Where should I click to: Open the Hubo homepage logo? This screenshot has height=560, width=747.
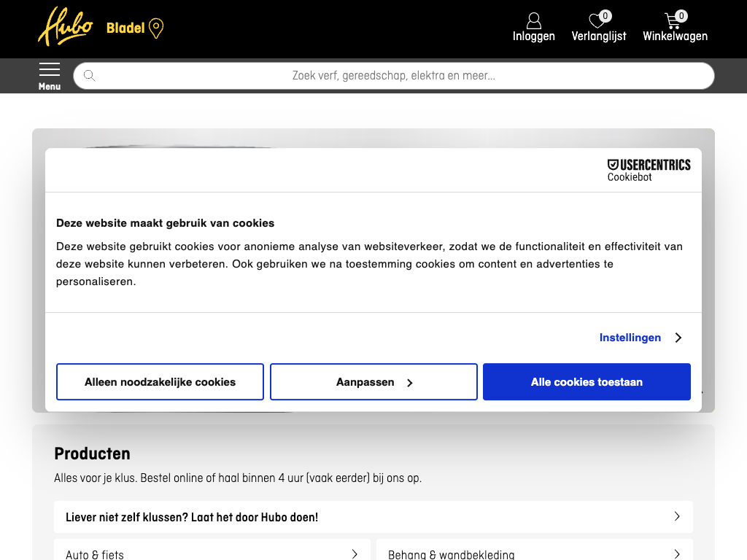pyautogui.click(x=65, y=27)
